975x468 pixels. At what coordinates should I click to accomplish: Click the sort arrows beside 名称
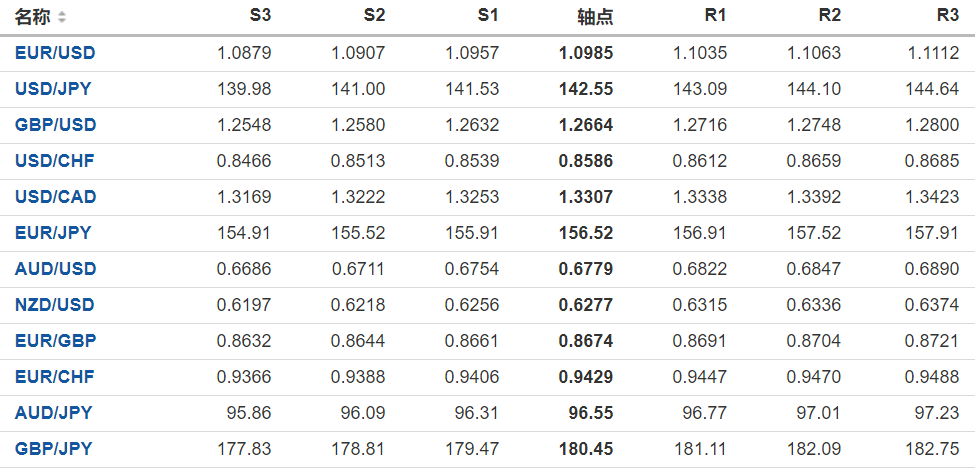(x=62, y=17)
